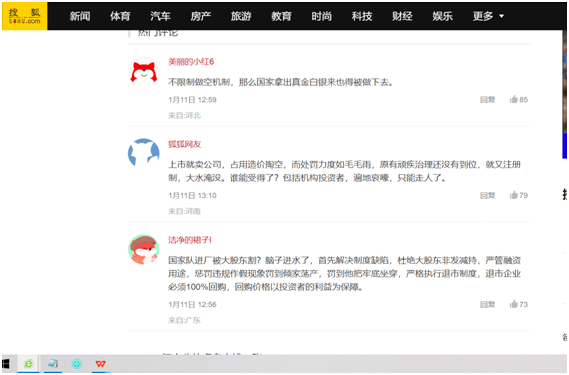
Task: Open the 教育 navigation item
Action: click(281, 16)
